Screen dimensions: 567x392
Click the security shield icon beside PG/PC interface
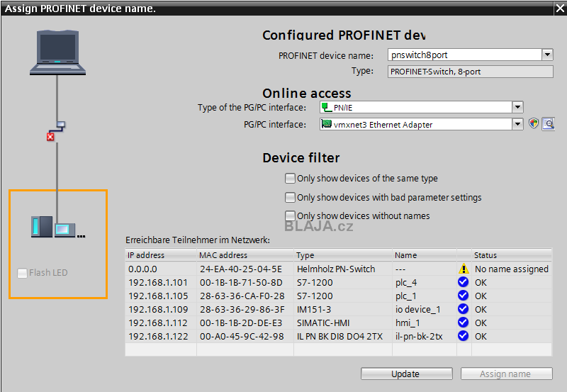point(534,123)
